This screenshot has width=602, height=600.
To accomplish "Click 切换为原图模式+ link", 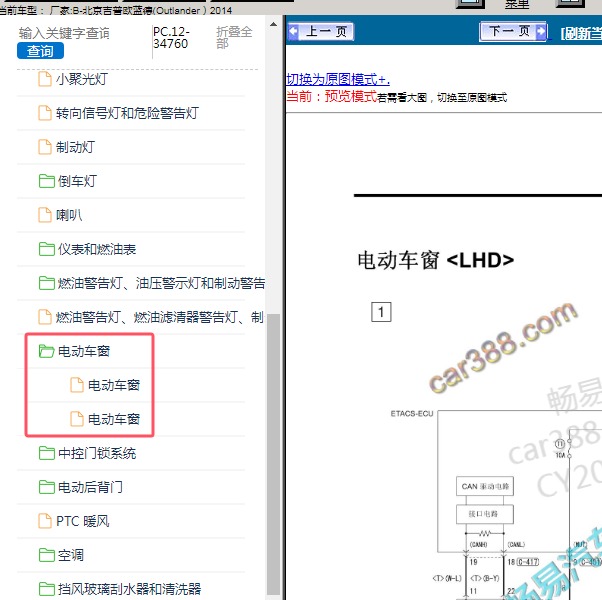I will point(338,79).
